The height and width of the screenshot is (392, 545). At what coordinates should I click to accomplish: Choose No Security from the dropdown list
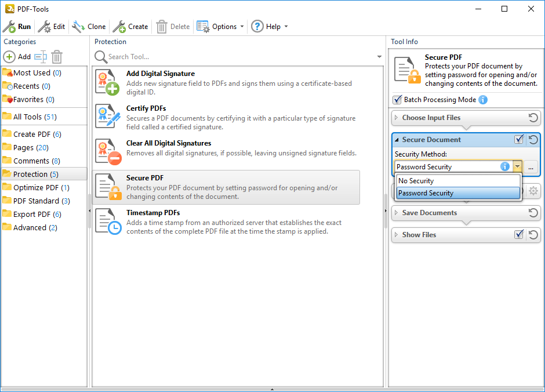(x=416, y=181)
